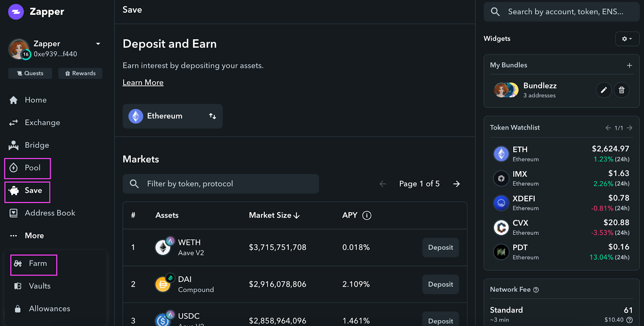Open XDEFI token in the watchlist
Screen dimensions: 644x326
click(x=561, y=203)
